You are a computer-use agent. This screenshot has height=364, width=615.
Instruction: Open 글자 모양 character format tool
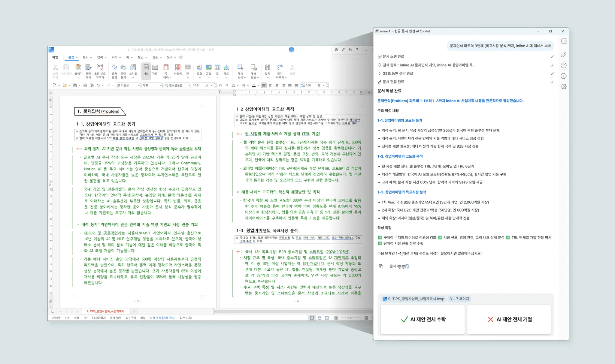pos(114,68)
